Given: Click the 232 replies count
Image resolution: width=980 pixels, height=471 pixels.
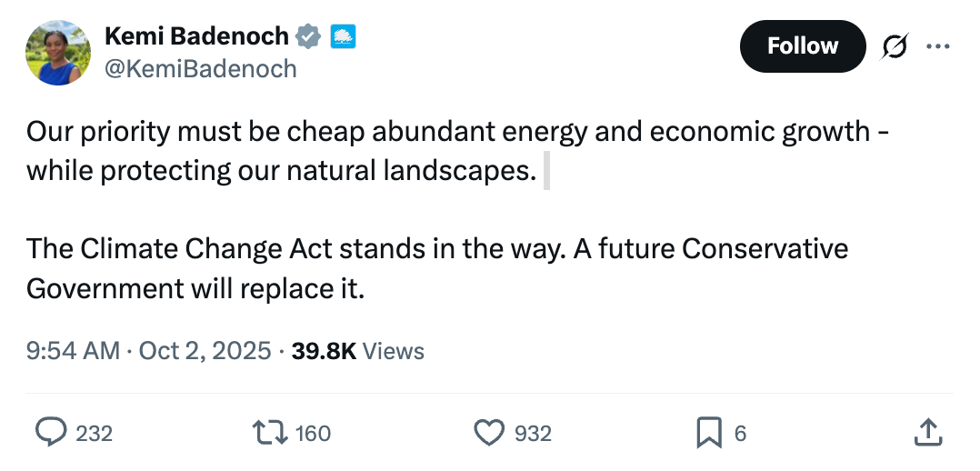Looking at the screenshot, I should point(94,434).
